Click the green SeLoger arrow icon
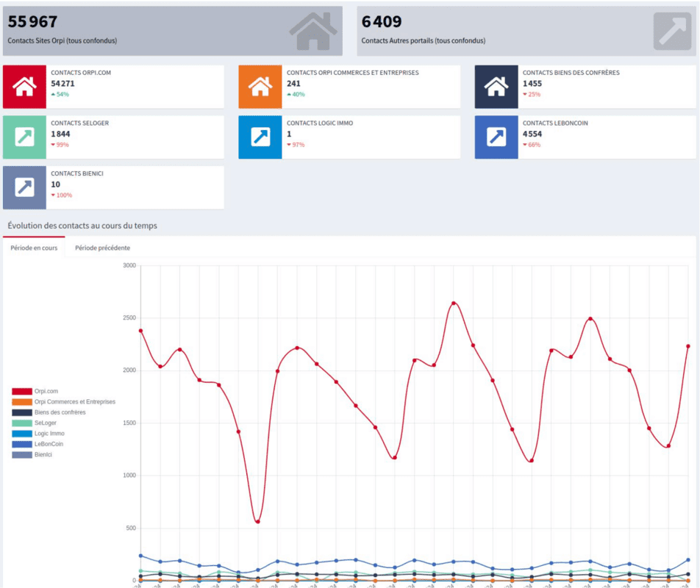This screenshot has width=700, height=588. [x=25, y=137]
